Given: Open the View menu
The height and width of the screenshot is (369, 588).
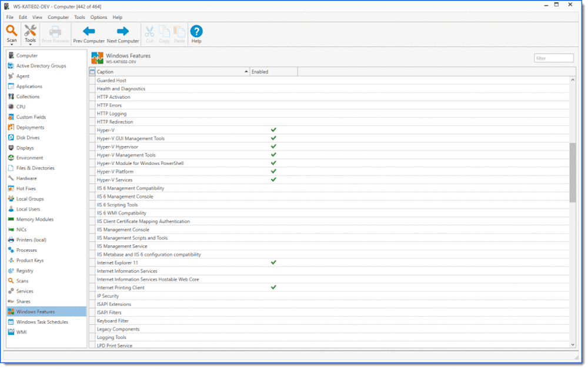Looking at the screenshot, I should pos(37,17).
